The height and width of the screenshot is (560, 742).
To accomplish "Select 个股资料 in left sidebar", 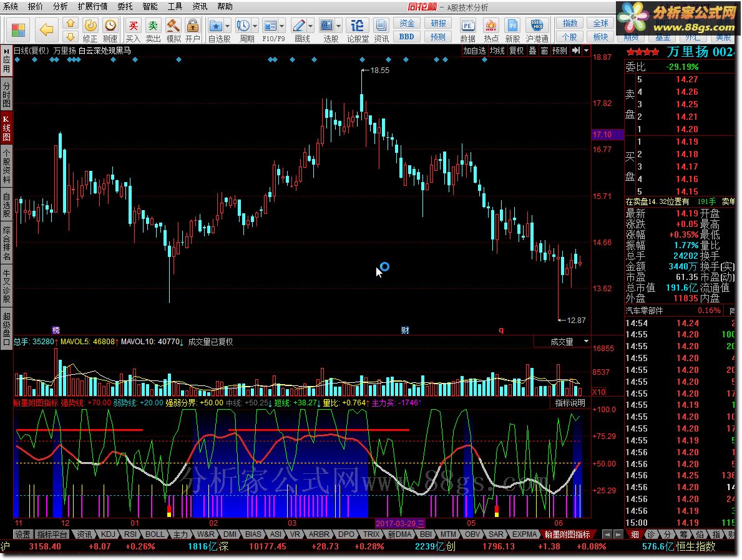I will (x=6, y=165).
